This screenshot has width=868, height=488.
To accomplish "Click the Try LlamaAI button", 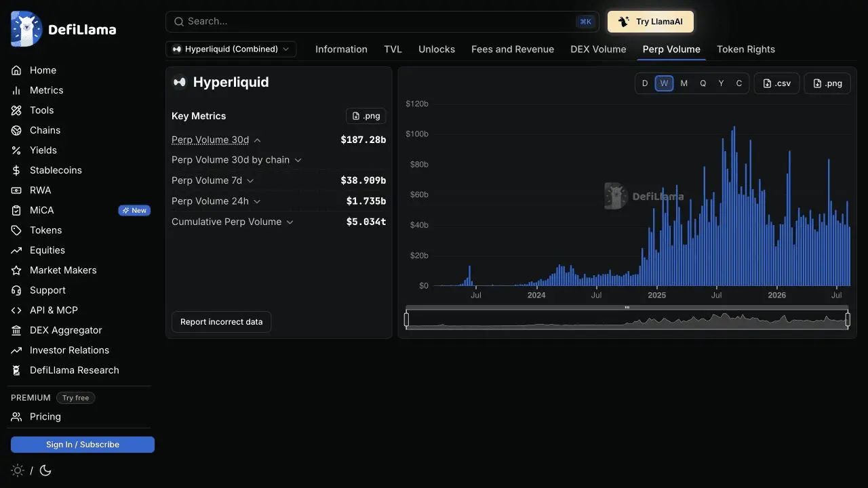I will pyautogui.click(x=650, y=22).
